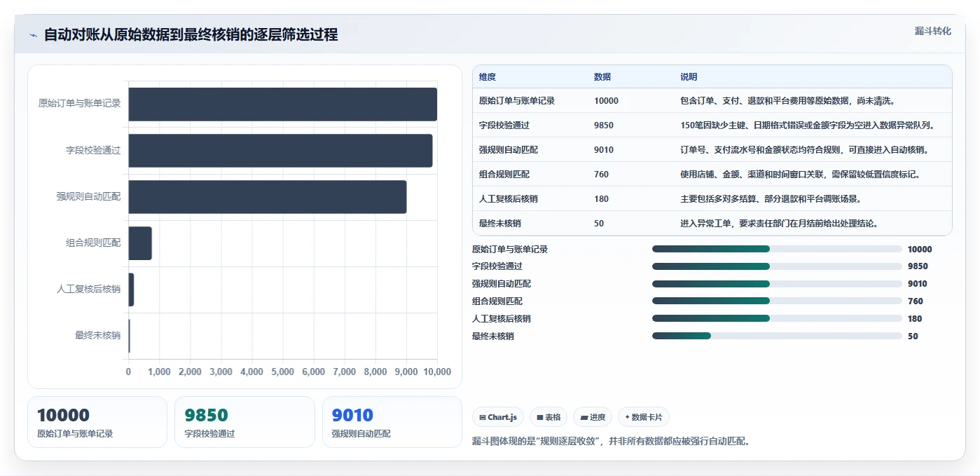Screen dimensions: 980x476
Task: Open the 9850 字段校验通过 data card
Action: [x=244, y=422]
